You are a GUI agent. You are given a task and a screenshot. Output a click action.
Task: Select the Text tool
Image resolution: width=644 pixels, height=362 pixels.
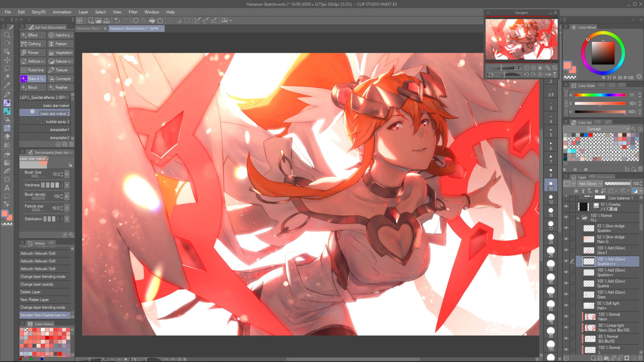point(7,187)
